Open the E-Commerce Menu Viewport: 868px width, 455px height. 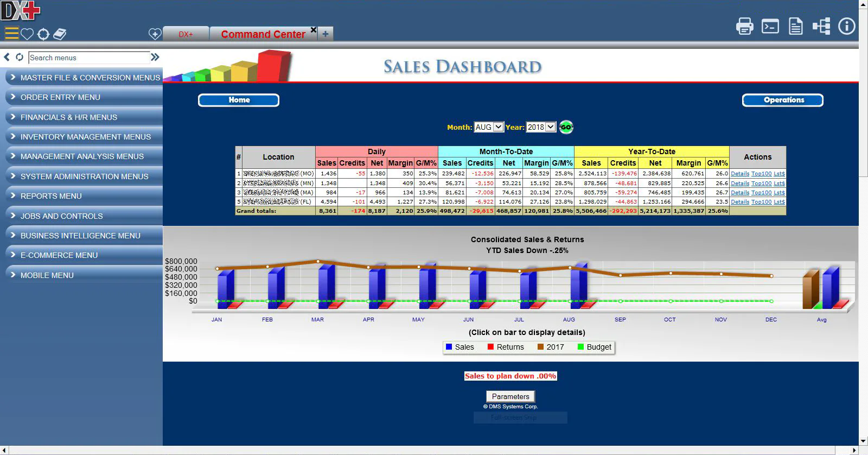(x=84, y=255)
